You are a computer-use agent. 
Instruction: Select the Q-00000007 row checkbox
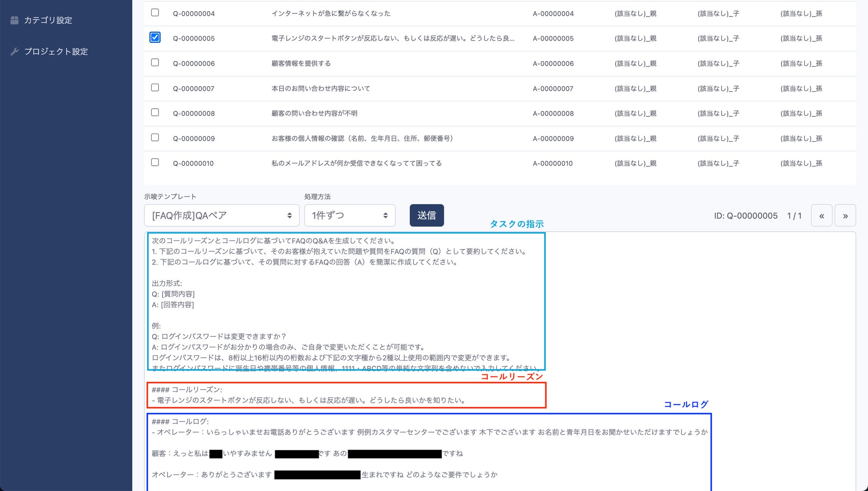[155, 87]
